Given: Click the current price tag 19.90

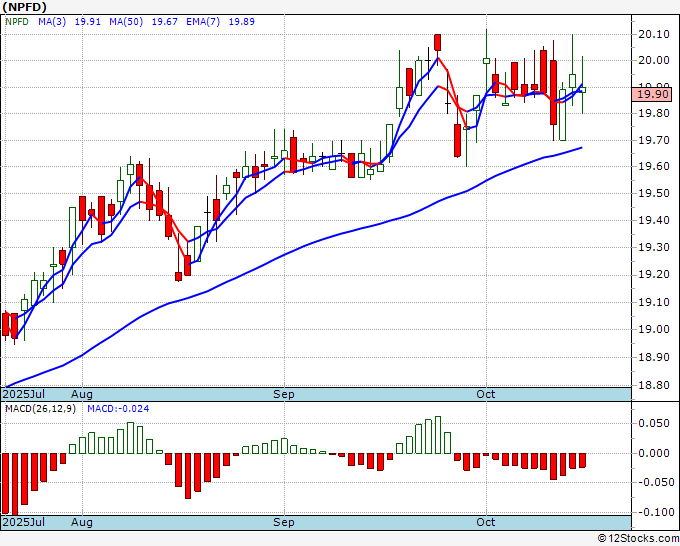Looking at the screenshot, I should tap(652, 94).
